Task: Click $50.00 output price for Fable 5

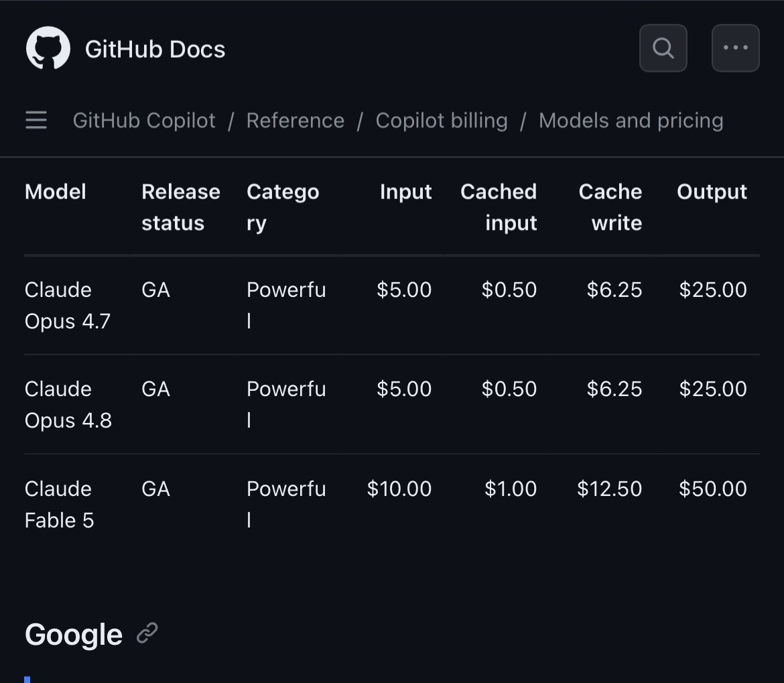Action: point(713,489)
